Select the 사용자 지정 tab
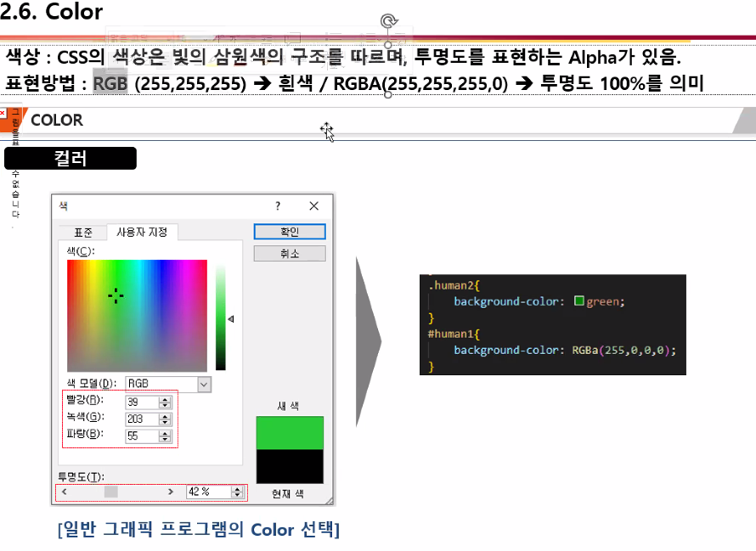The image size is (756, 551). [142, 231]
